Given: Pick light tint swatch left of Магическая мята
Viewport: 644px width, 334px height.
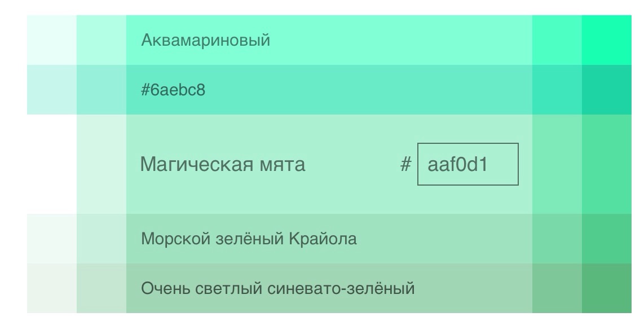Looking at the screenshot, I should (102, 164).
